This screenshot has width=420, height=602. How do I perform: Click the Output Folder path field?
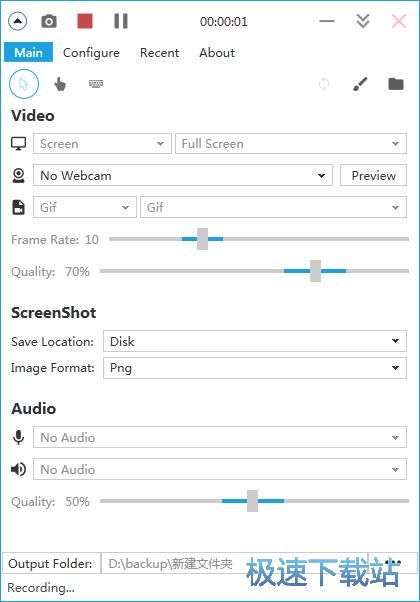(234, 563)
